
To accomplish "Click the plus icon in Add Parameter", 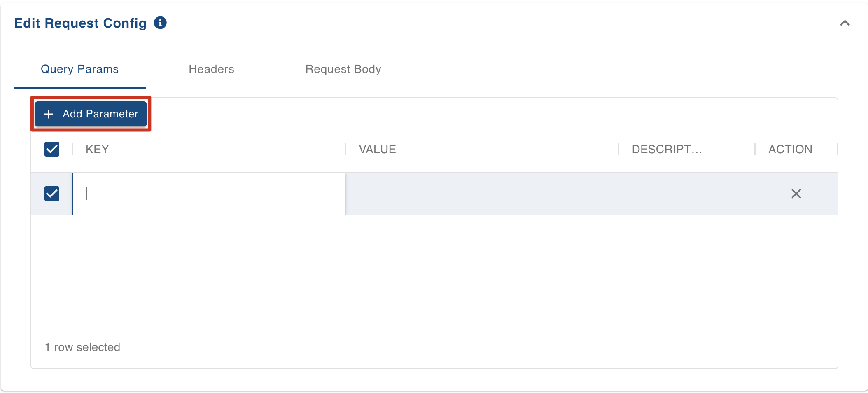I will [49, 114].
